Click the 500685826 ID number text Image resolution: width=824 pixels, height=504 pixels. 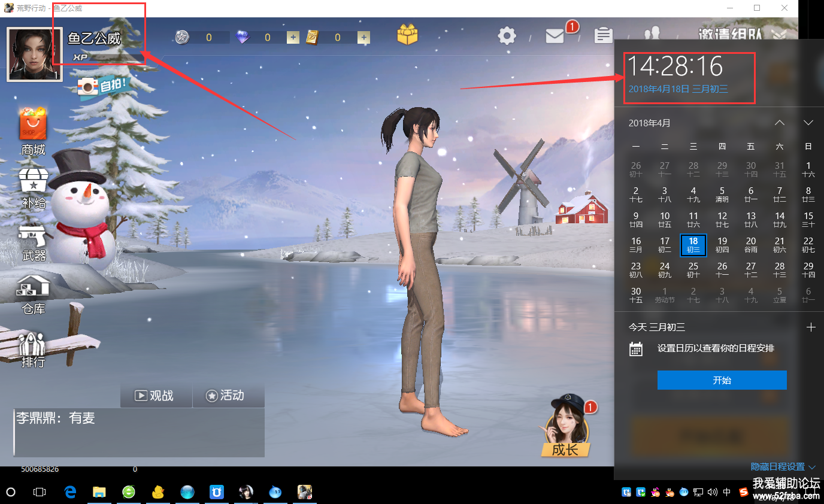tap(40, 469)
